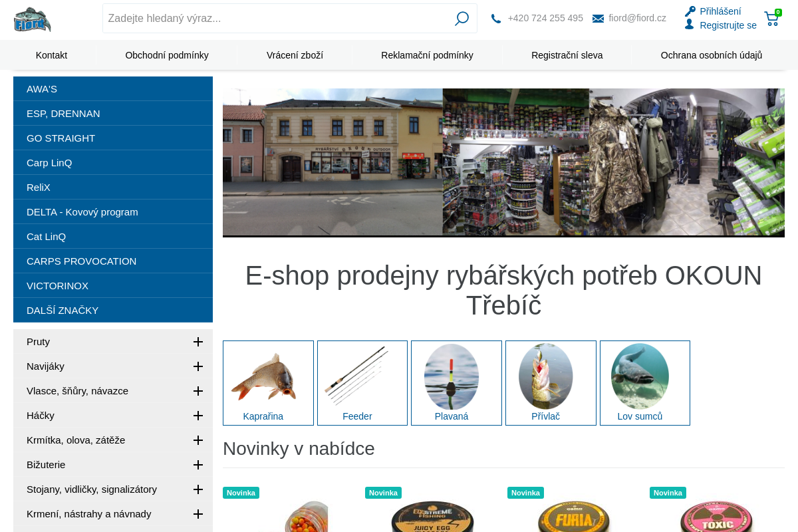Click the Fiord fish logo
Screen dimensions: 798x532
point(32,19)
